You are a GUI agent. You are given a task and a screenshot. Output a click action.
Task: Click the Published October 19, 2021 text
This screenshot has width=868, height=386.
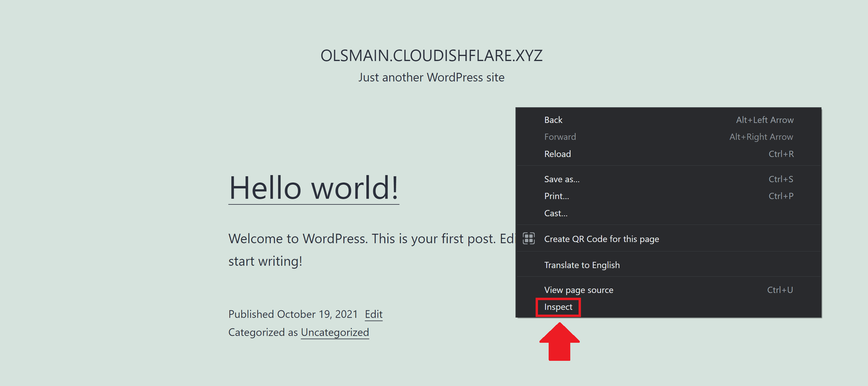[292, 314]
